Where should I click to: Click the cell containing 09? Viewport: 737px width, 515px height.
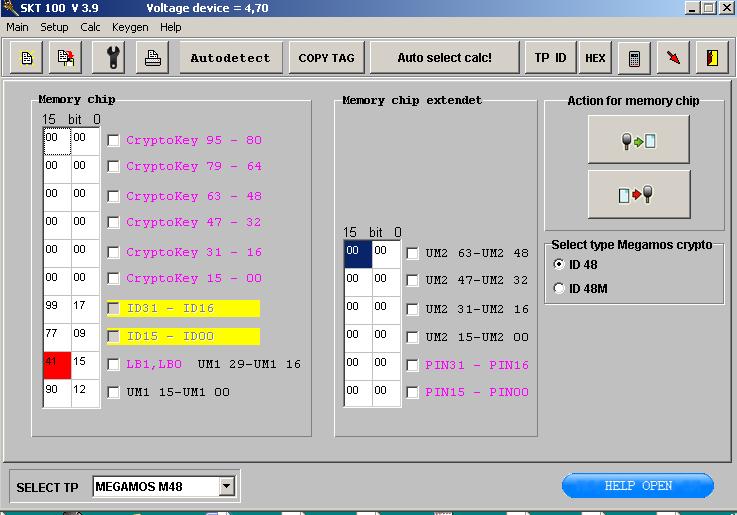(86, 337)
